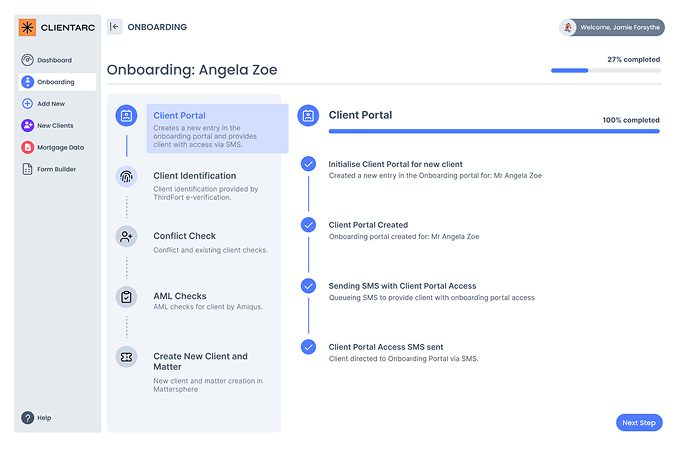Open Mortgage Data section
680x449 pixels.
(57, 147)
